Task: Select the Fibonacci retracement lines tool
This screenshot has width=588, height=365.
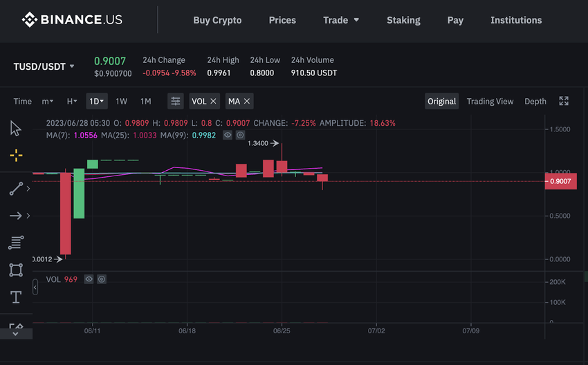Action: tap(16, 243)
